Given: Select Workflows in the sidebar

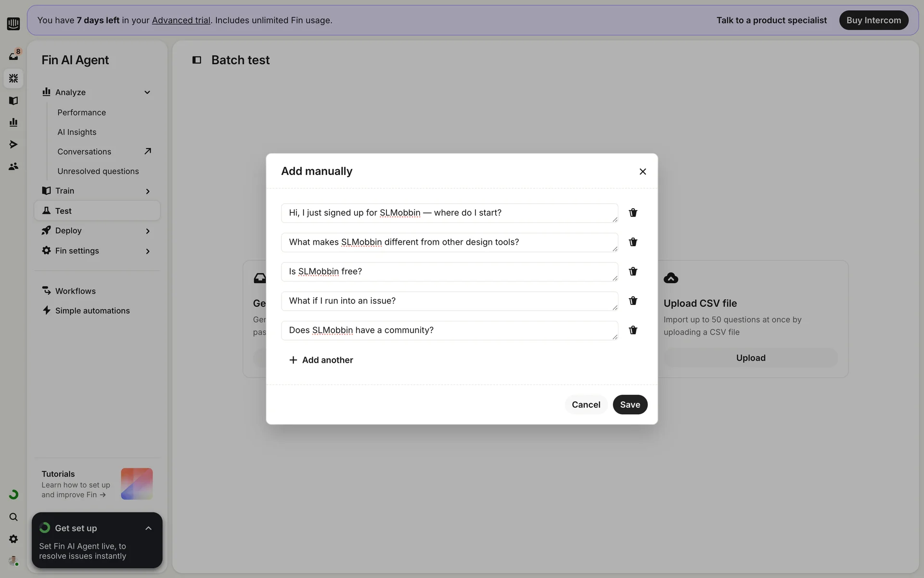Looking at the screenshot, I should [75, 291].
